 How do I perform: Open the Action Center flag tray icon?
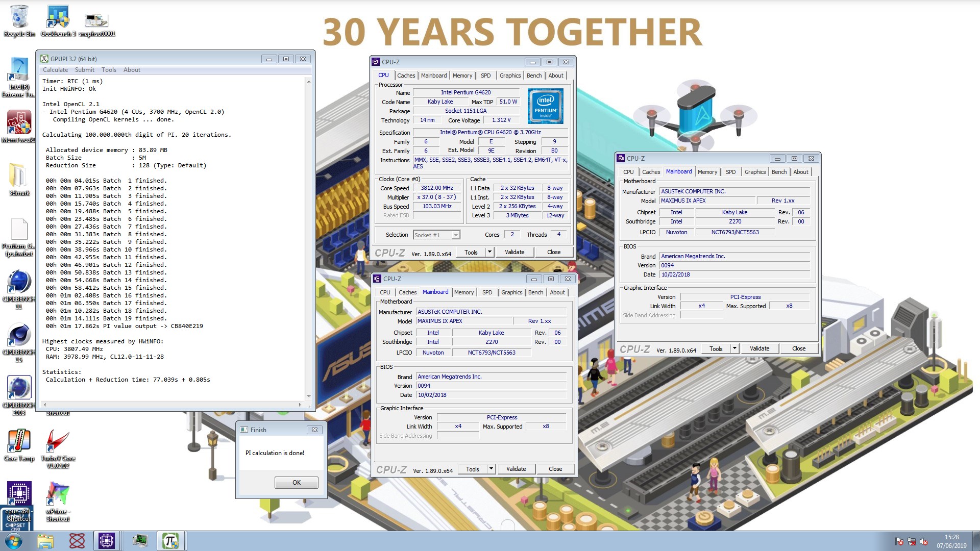(899, 542)
